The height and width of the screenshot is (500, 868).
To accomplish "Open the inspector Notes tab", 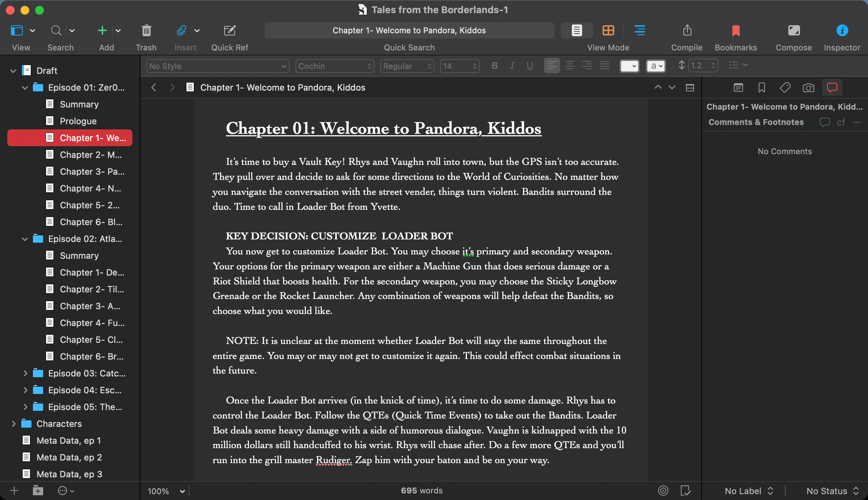I will tap(738, 88).
